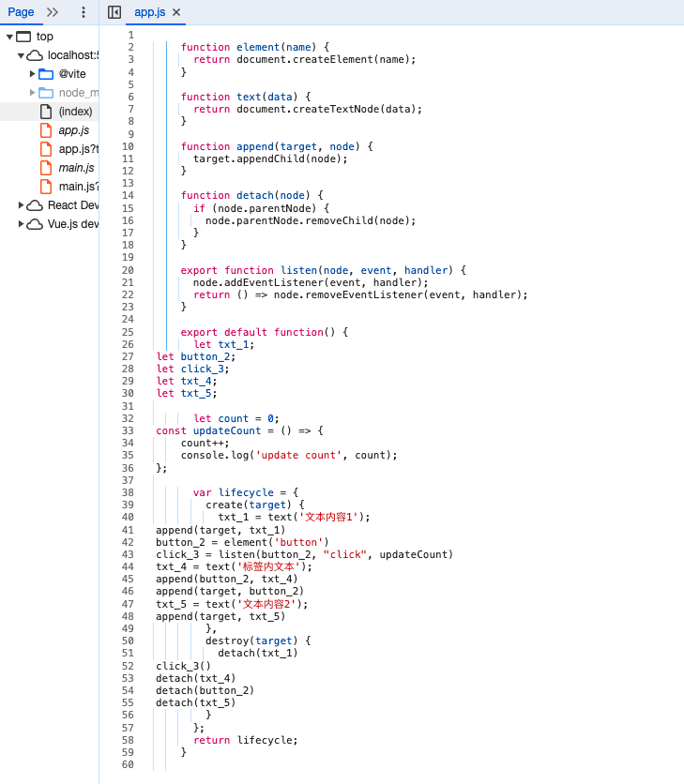Select the app.js editor tab
Screen dimensions: 684x784
pyautogui.click(x=149, y=12)
